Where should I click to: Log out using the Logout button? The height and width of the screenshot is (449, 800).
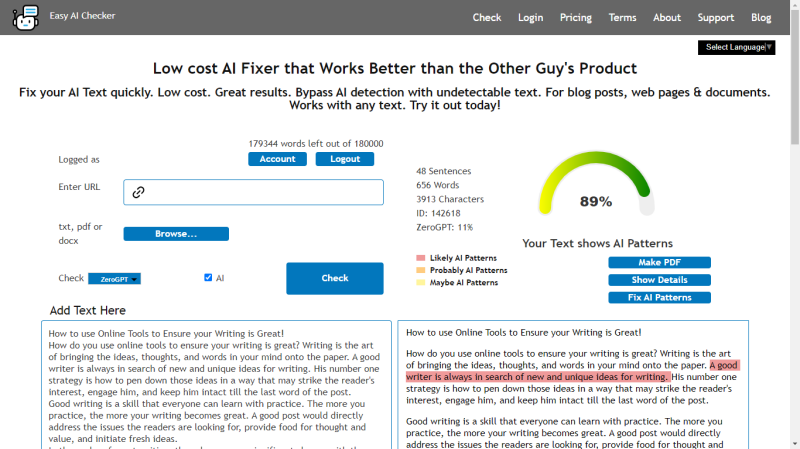pos(345,159)
